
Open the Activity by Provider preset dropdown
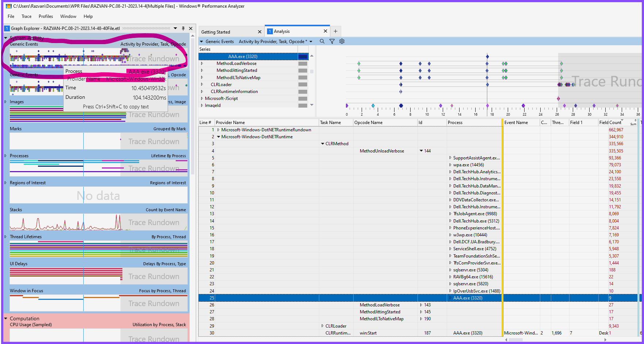(311, 42)
